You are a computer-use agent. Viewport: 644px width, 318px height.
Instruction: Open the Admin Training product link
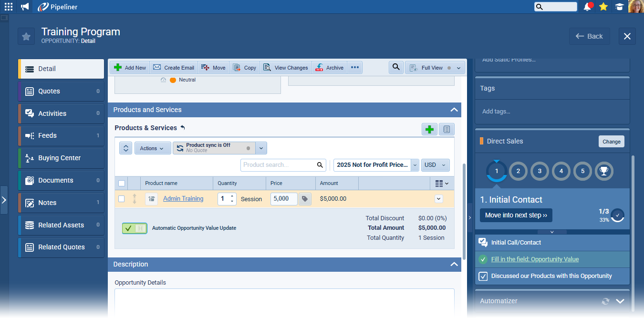click(x=183, y=199)
